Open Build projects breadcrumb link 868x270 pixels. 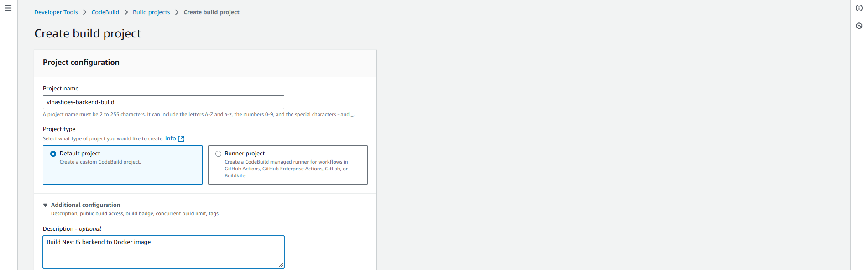coord(151,12)
